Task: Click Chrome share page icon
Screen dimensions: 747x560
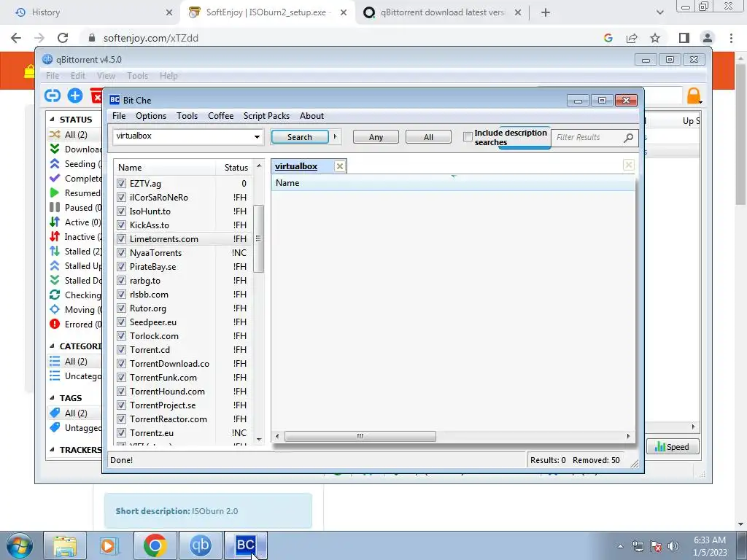Action: tap(632, 38)
